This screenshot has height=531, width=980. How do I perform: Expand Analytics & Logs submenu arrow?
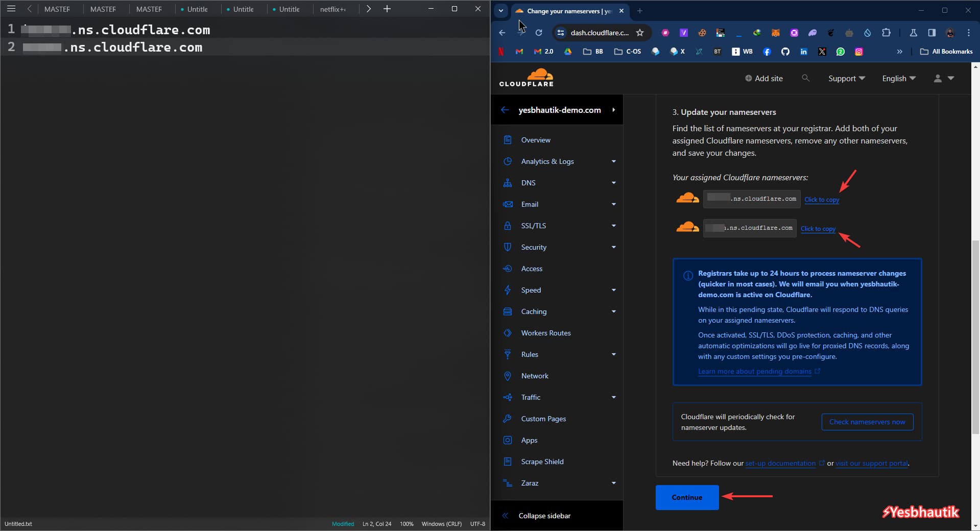click(x=613, y=161)
